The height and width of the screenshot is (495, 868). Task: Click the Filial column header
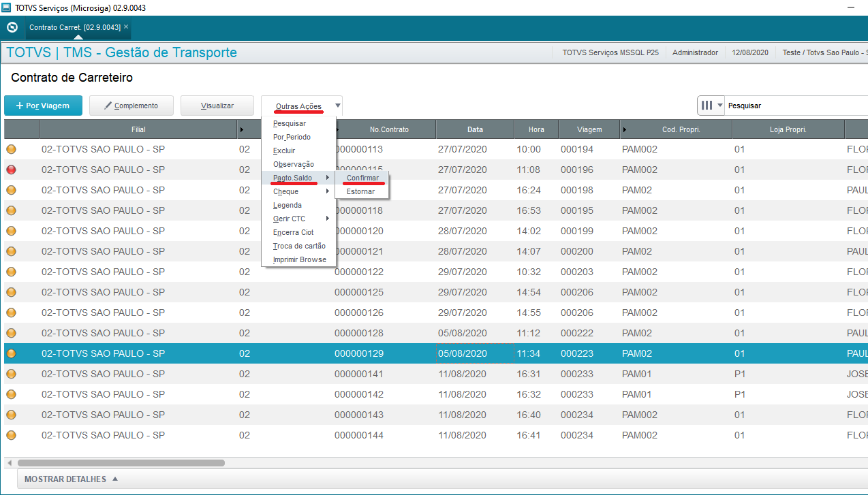click(138, 129)
